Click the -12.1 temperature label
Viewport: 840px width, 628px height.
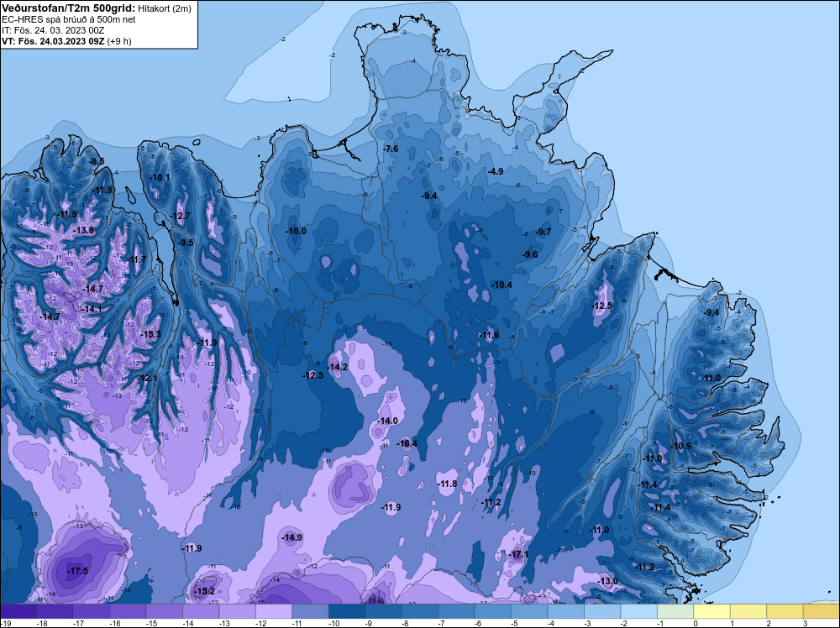[147, 378]
